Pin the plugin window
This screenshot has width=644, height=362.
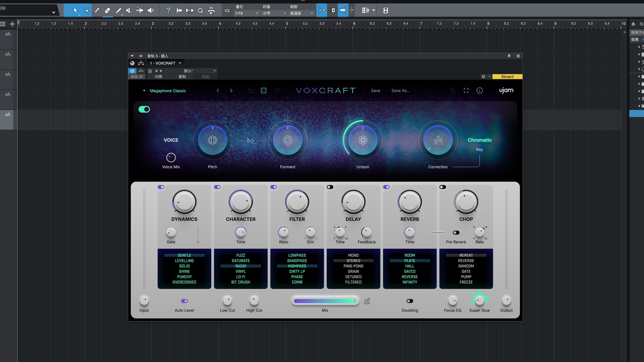509,56
